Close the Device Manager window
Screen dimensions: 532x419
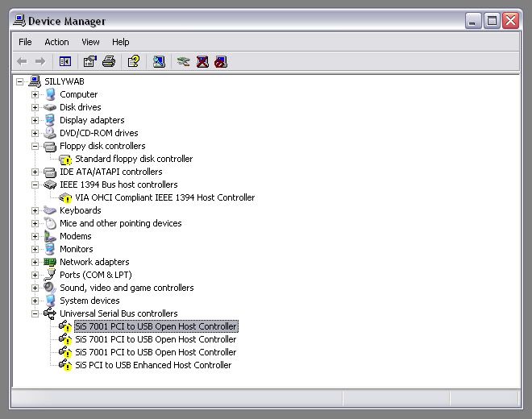510,21
